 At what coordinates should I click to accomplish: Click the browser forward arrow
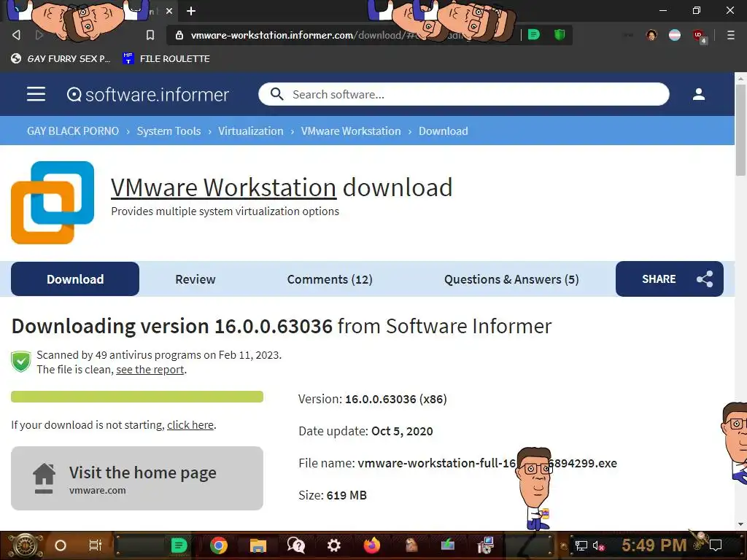point(39,35)
